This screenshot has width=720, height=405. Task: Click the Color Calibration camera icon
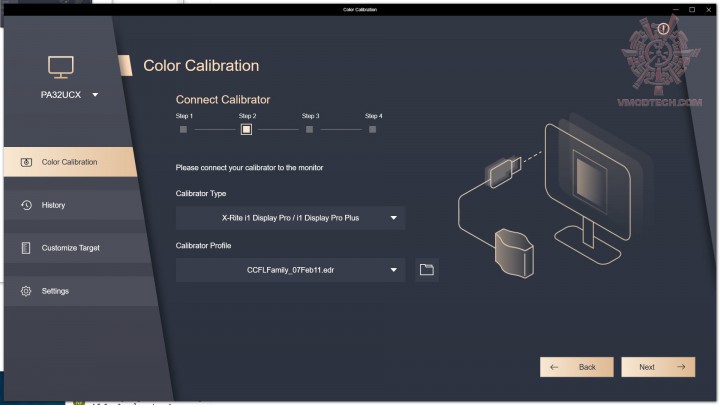[x=26, y=162]
